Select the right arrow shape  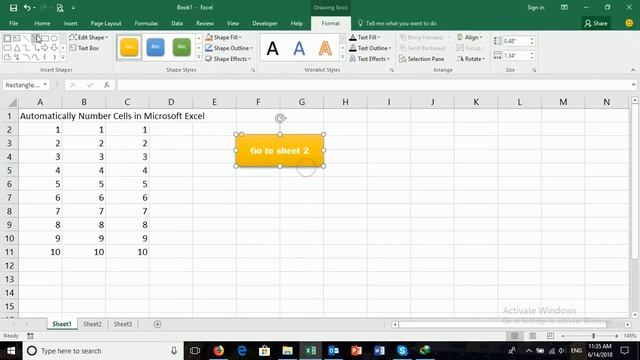[45, 48]
